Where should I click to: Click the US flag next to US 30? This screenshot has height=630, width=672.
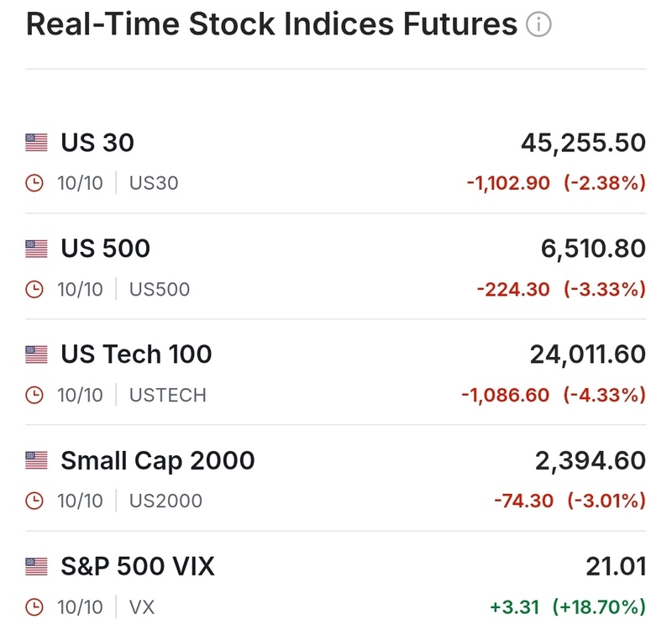36,143
